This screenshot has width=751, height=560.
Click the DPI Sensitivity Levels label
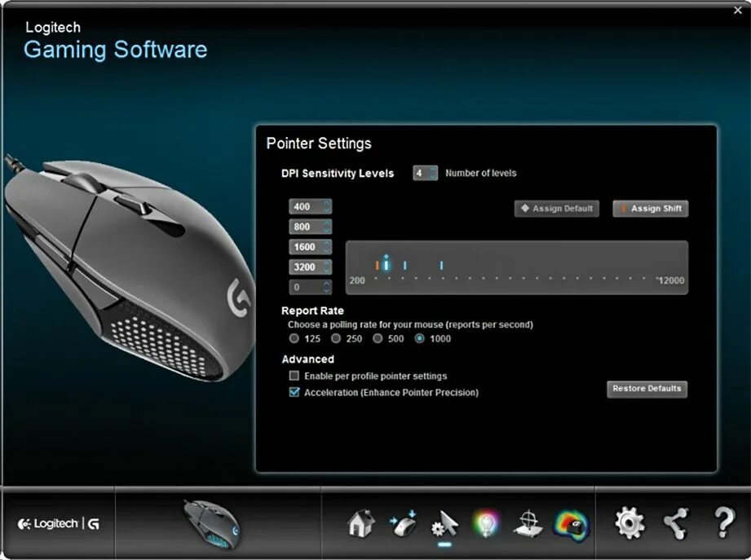(x=338, y=174)
